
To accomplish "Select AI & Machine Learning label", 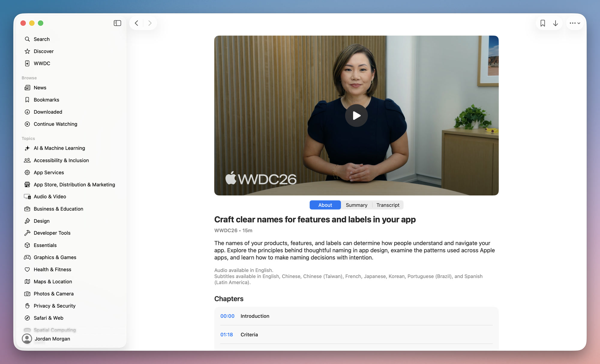I will pos(59,148).
